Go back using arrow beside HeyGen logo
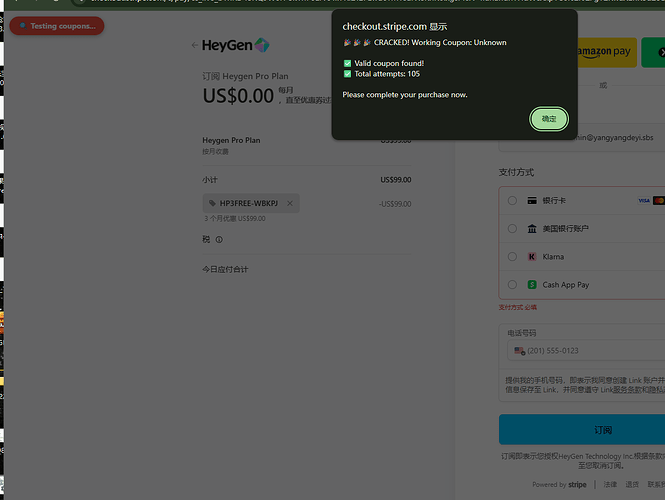Viewport: 665px width, 500px height. [x=195, y=45]
